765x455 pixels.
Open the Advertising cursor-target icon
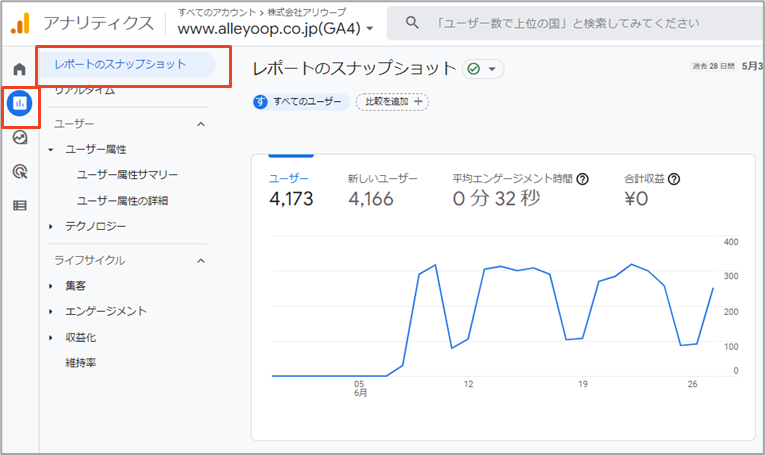(20, 172)
